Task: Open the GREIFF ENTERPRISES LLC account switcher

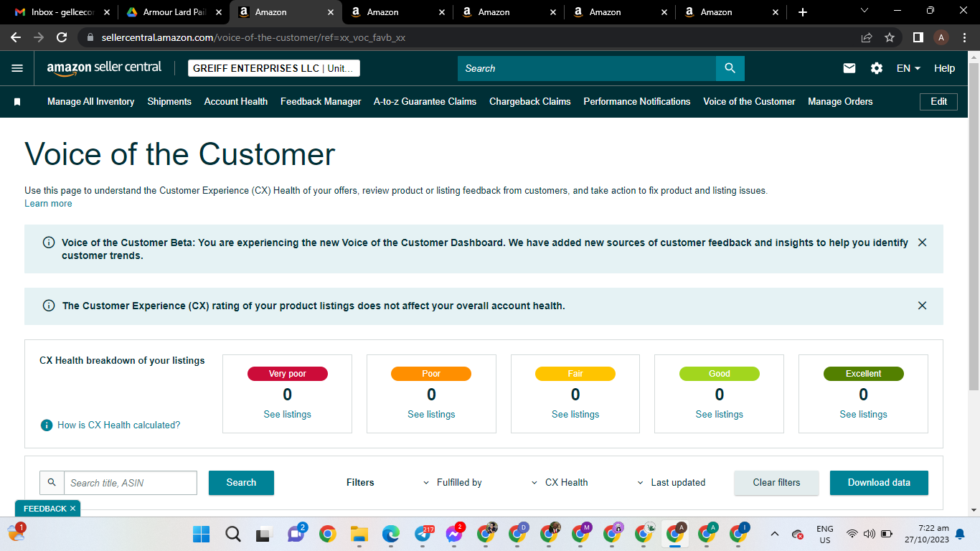Action: point(274,68)
